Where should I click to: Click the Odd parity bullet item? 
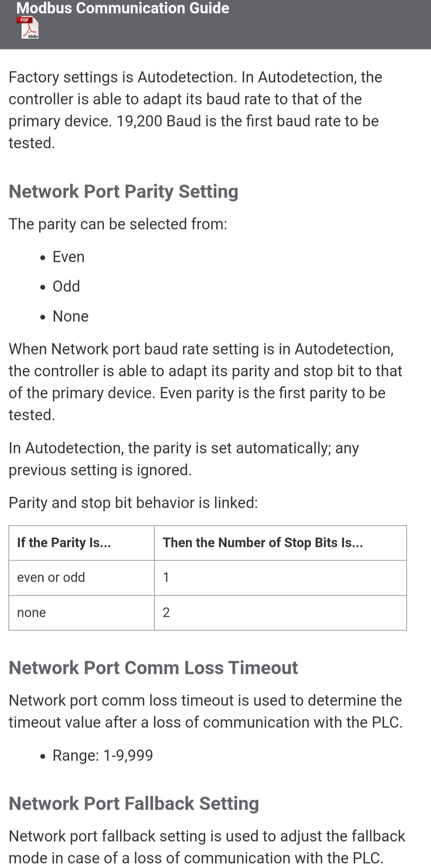66,286
